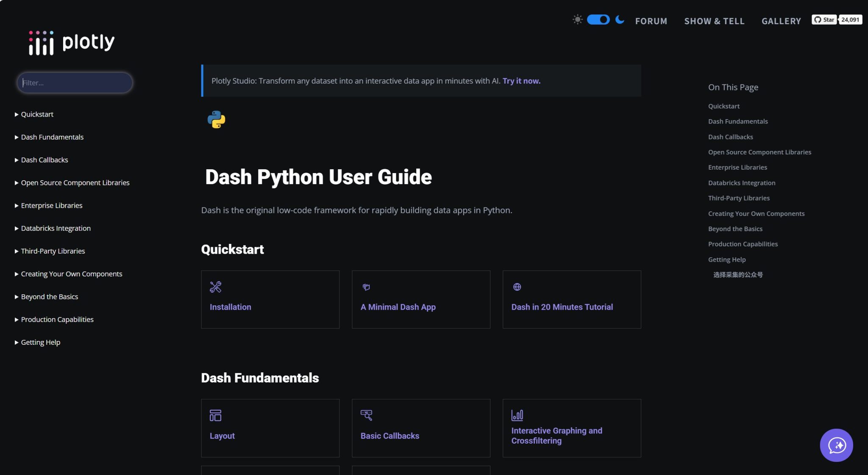This screenshot has height=475, width=868.
Task: Jump to Databricks Integration in On This Page
Action: 741,183
